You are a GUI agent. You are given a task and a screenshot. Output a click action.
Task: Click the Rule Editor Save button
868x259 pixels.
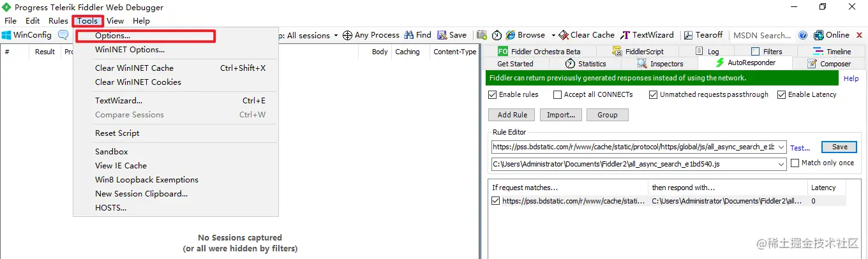(x=839, y=147)
